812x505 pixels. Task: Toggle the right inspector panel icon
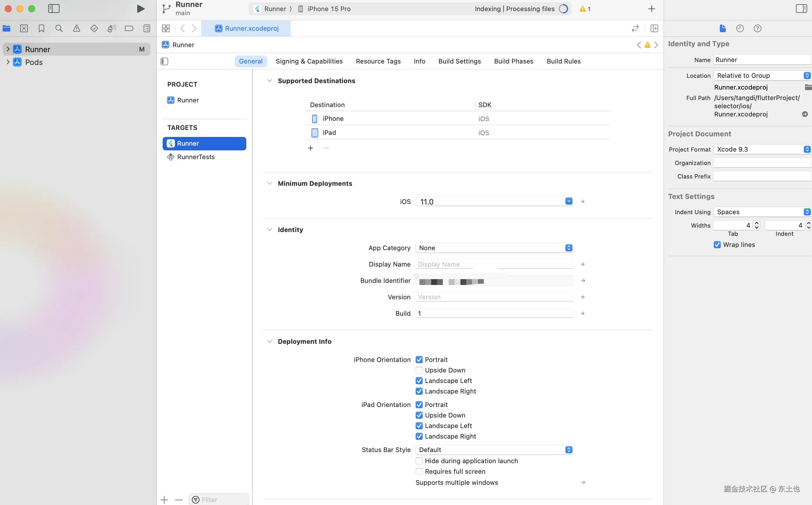pos(801,9)
